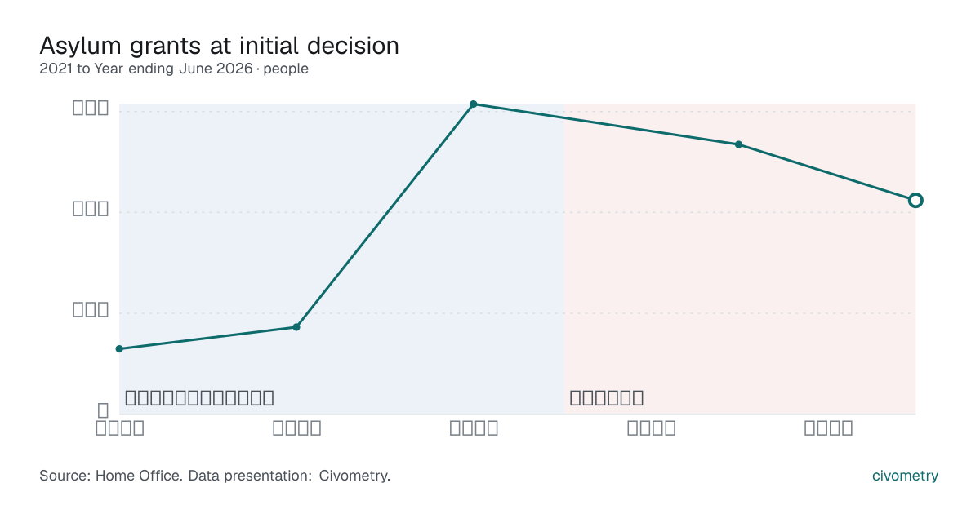980x514 pixels.
Task: Click the chart title Asylum grants at initial decision
Action: [x=219, y=46]
